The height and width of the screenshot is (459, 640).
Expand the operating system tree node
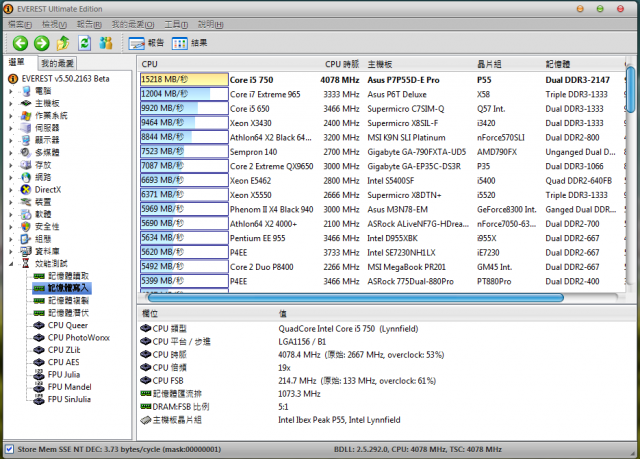11,115
